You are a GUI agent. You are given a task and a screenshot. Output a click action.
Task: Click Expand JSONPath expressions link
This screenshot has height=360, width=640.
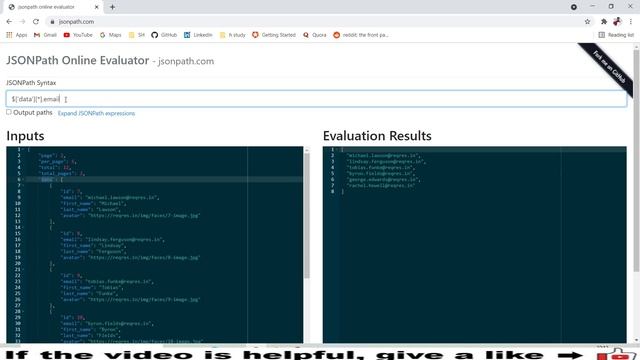tap(96, 113)
